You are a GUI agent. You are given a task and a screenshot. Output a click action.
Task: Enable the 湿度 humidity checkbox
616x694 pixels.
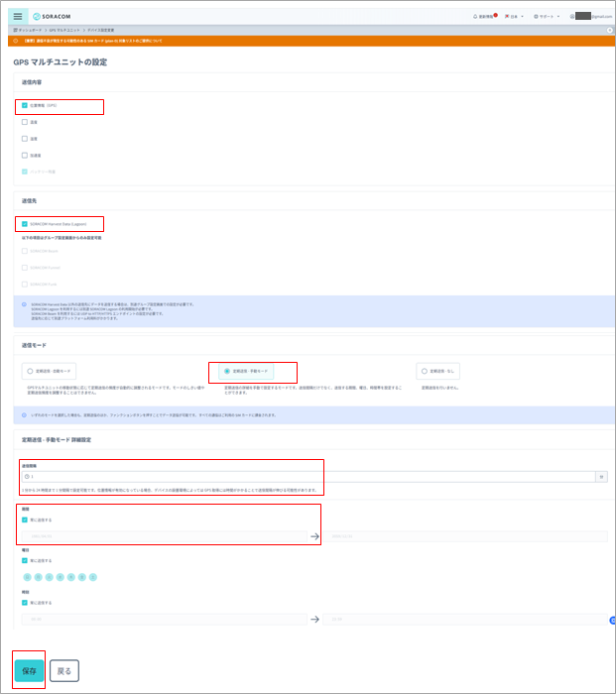click(25, 139)
